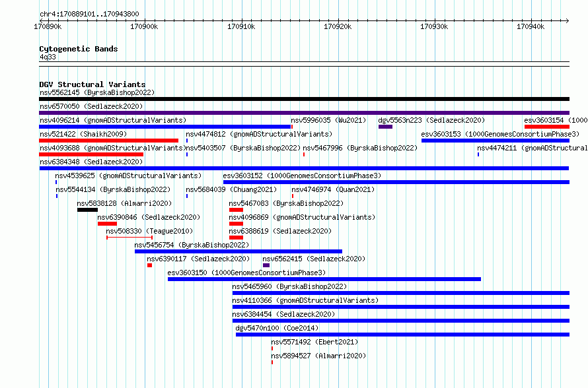Click the nsv508330 red interval line
Screen dimensions: 588x388
pos(129,238)
